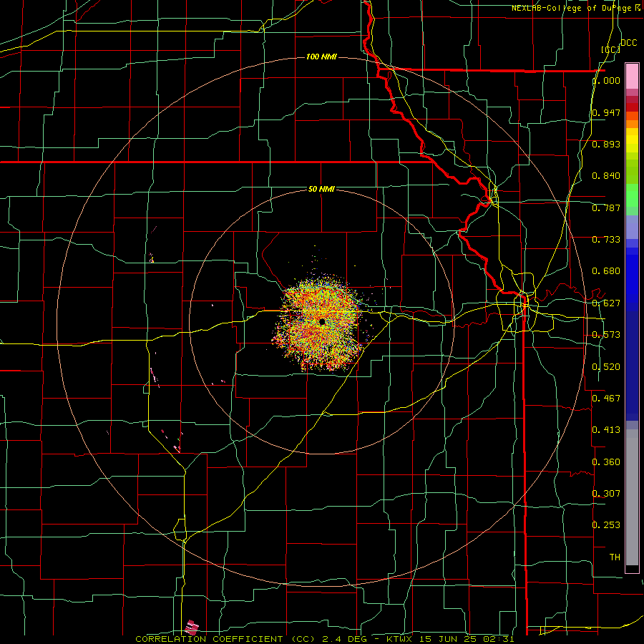Click the 0.520 scale value
The width and height of the screenshot is (644, 644).
click(606, 367)
